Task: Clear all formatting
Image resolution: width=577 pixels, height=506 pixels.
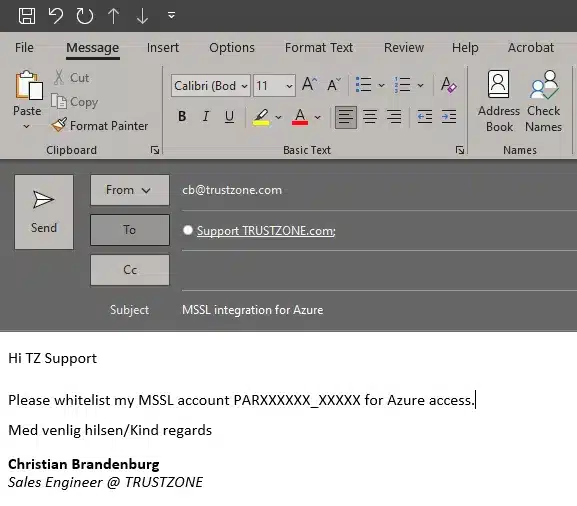Action: coord(449,85)
